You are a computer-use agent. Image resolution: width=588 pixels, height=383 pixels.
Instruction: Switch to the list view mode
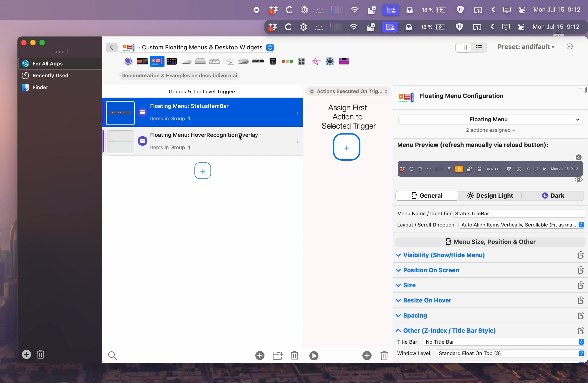click(x=479, y=47)
